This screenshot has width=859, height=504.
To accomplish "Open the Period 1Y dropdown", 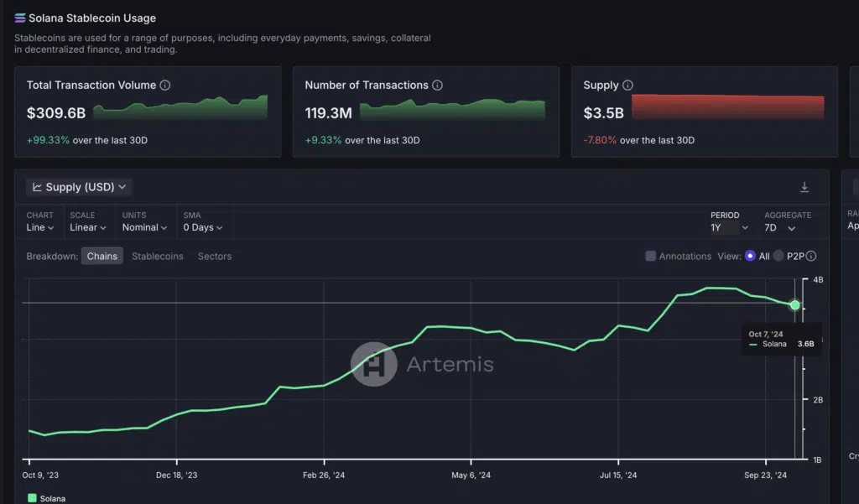I will click(729, 227).
